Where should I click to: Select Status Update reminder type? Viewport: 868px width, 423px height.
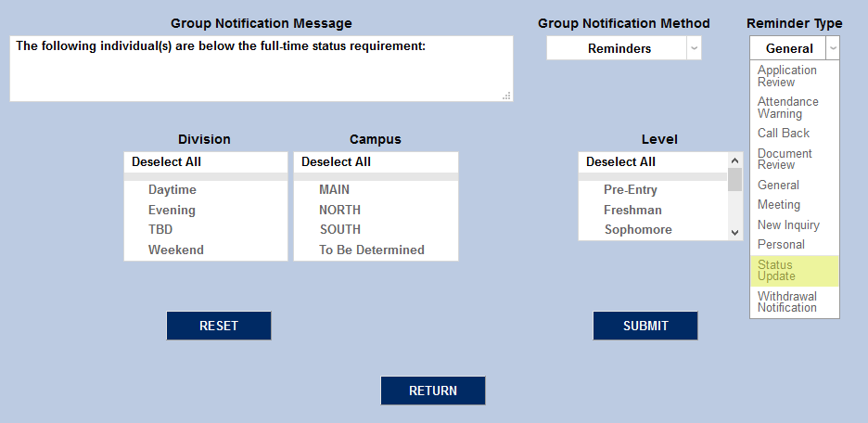coord(794,271)
